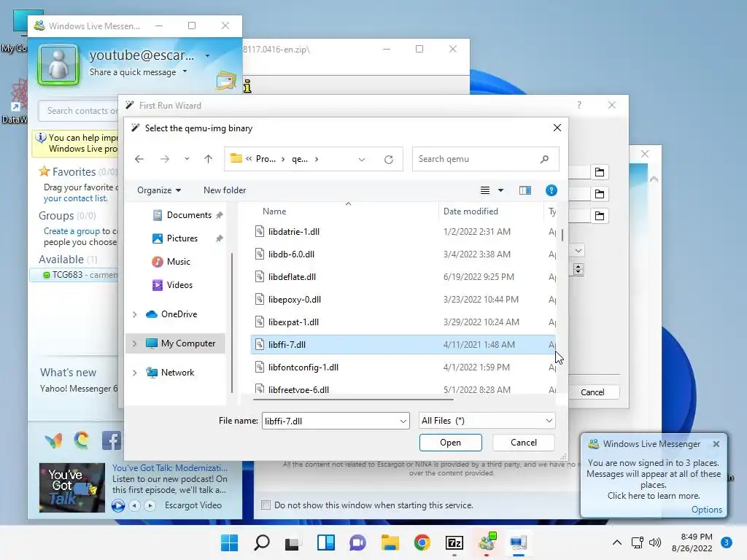Open view options dropdown arrow
747x560 pixels.
click(x=500, y=190)
